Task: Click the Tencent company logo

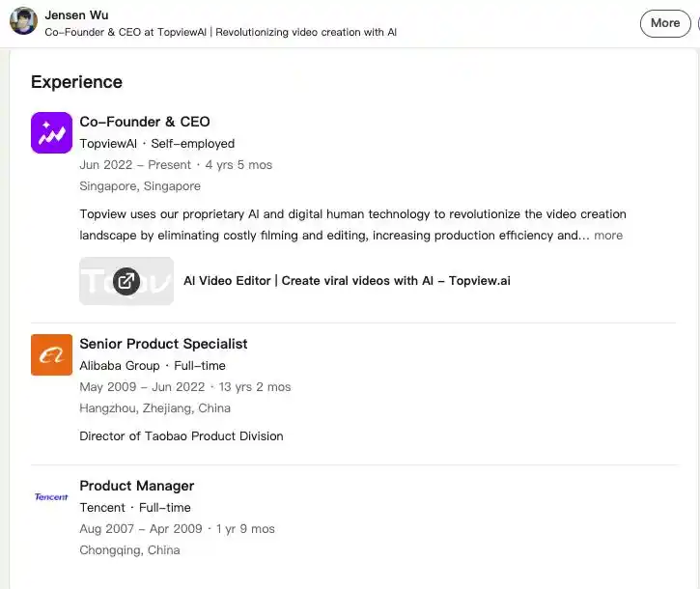Action: [x=51, y=496]
